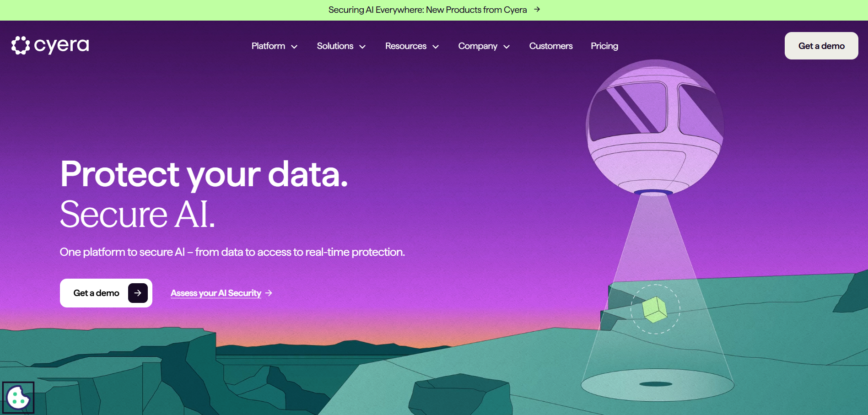Go to the Pricing page
This screenshot has width=868, height=415.
click(x=604, y=46)
